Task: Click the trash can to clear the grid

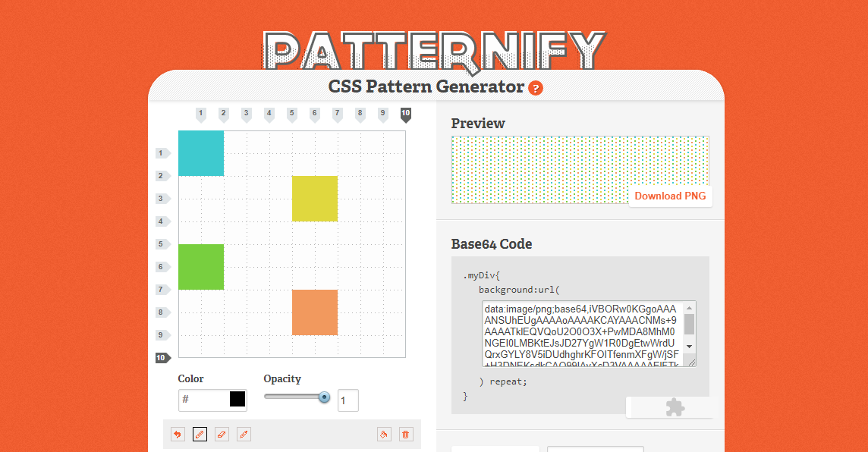Action: (406, 435)
